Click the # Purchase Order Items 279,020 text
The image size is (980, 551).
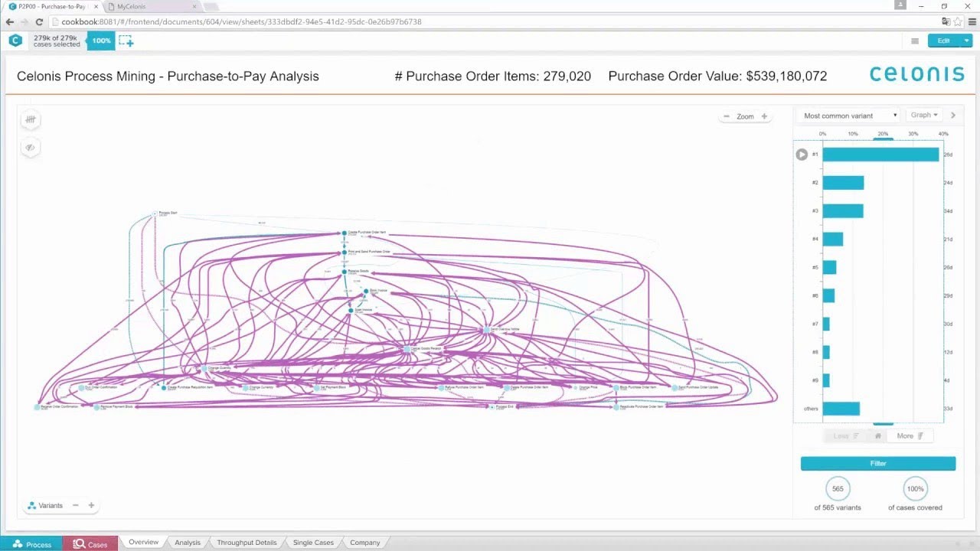coord(493,77)
